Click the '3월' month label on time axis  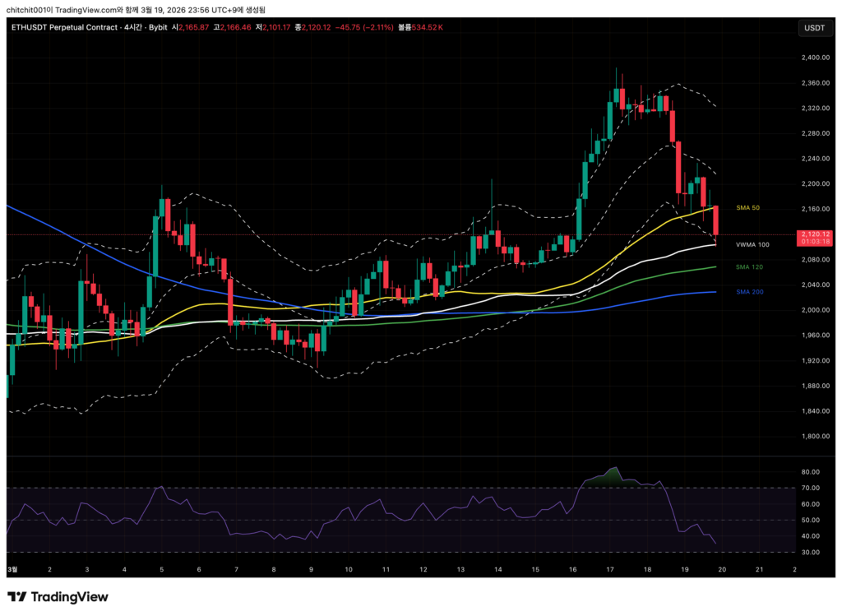[x=12, y=569]
